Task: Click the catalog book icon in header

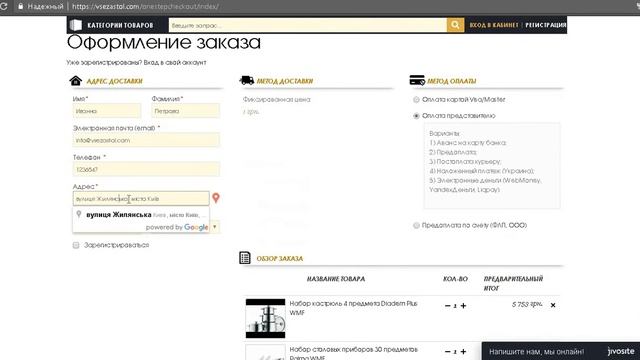Action: (76, 25)
